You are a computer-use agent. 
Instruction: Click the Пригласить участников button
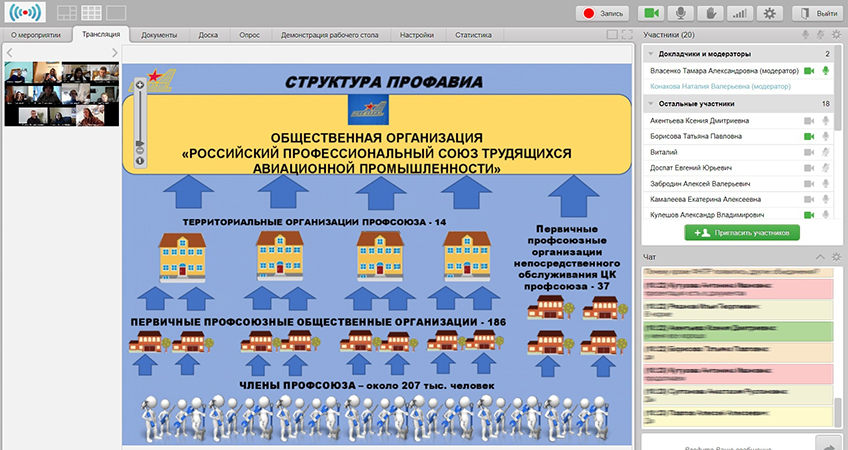pos(742,233)
